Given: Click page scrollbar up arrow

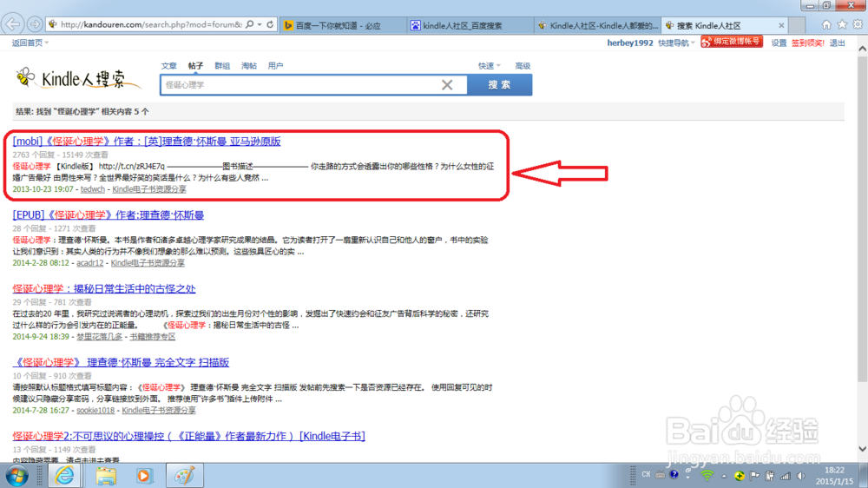Looking at the screenshot, I should pos(863,49).
